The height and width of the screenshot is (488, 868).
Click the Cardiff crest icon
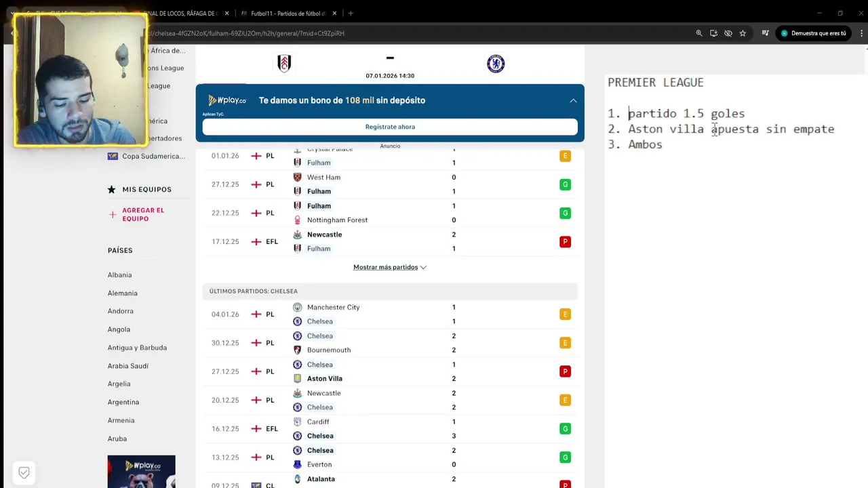tap(297, 422)
